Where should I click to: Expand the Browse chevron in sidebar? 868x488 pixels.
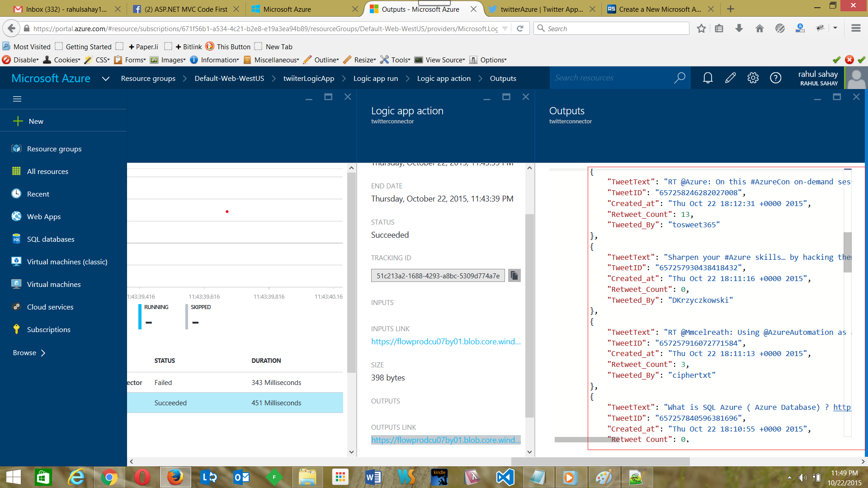43,353
